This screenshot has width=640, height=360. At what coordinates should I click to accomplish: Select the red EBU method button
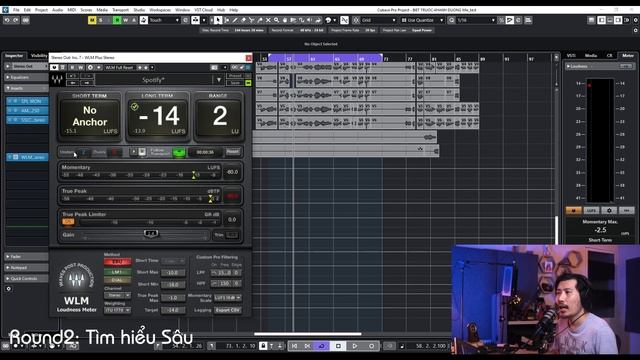pyautogui.click(x=118, y=262)
